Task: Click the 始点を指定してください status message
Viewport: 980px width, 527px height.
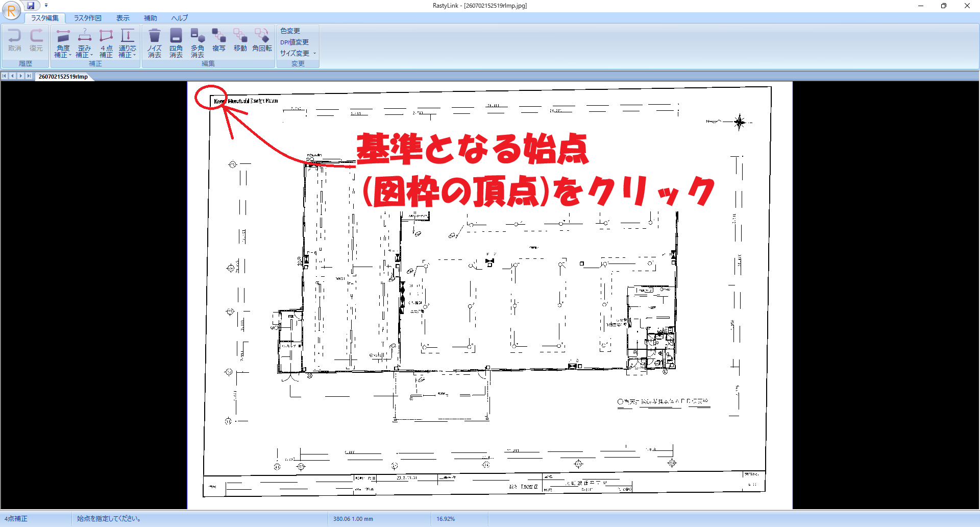Action: pos(109,519)
